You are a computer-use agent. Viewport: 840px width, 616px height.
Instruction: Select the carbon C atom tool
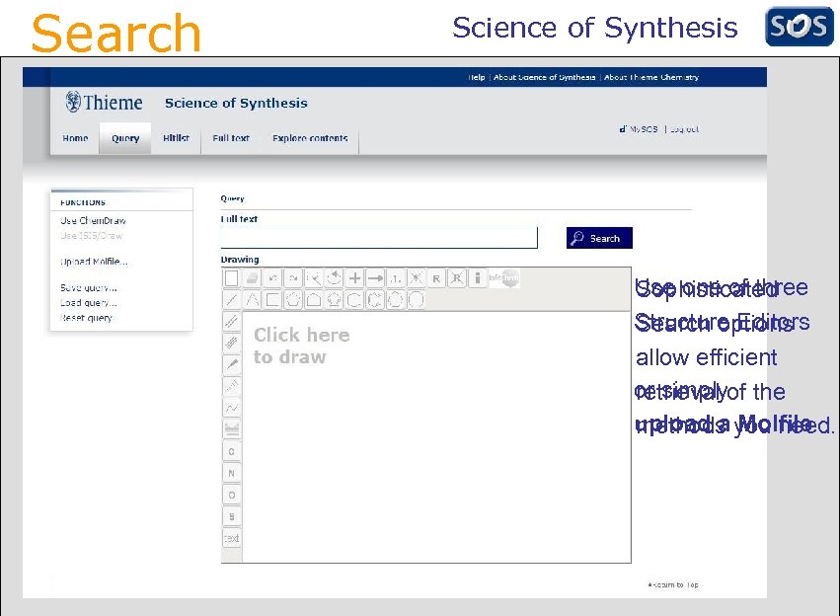click(231, 451)
